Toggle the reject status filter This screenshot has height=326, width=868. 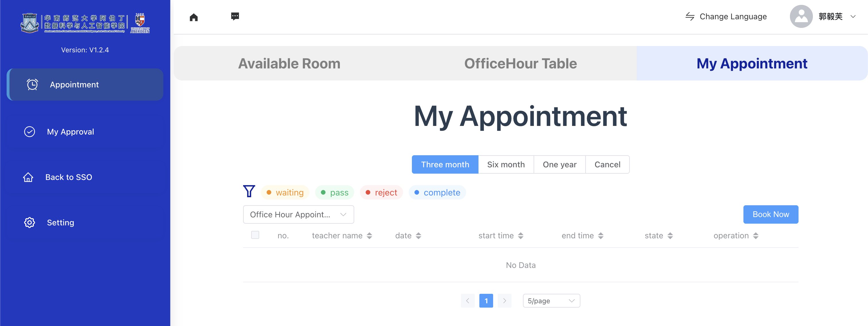[x=381, y=192]
